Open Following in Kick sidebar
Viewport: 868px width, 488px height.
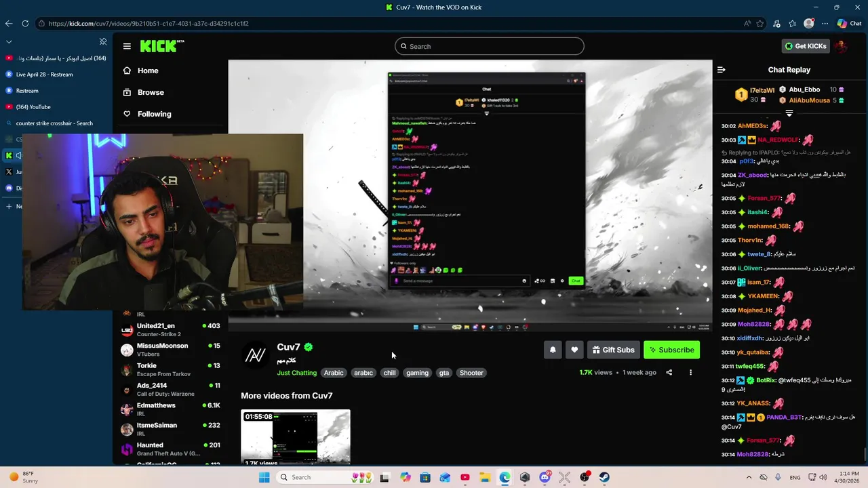(147, 114)
